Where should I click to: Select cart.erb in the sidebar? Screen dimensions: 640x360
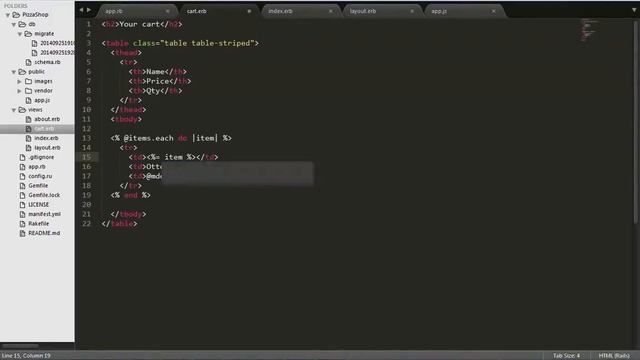point(44,129)
